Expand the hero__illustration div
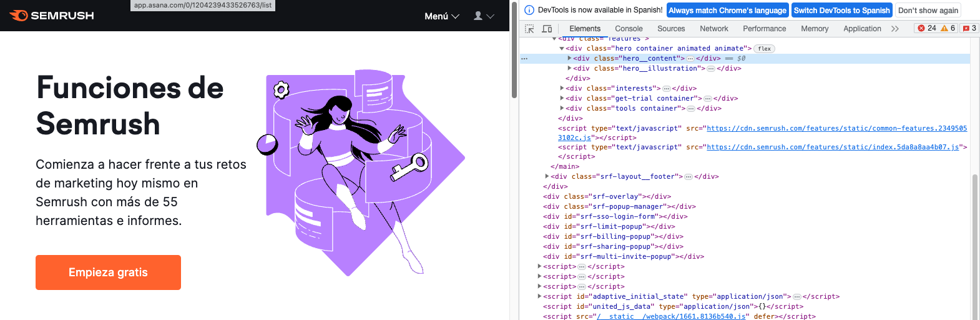 coord(569,68)
